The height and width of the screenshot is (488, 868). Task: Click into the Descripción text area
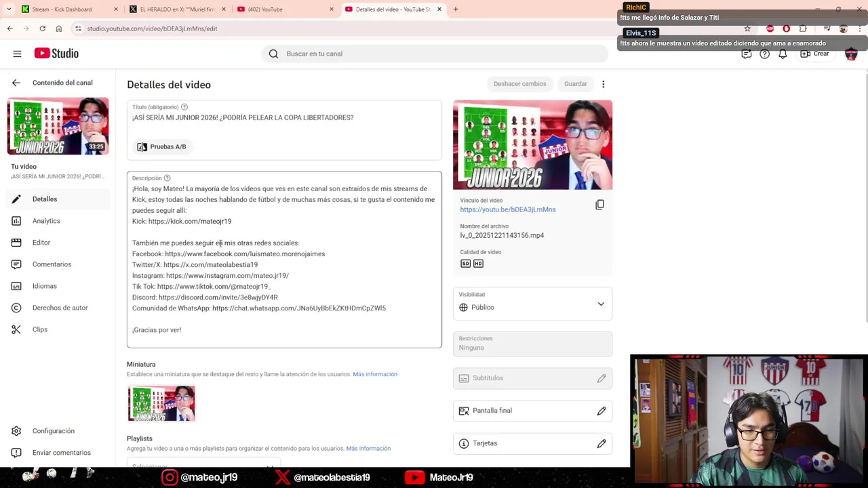pyautogui.click(x=284, y=260)
